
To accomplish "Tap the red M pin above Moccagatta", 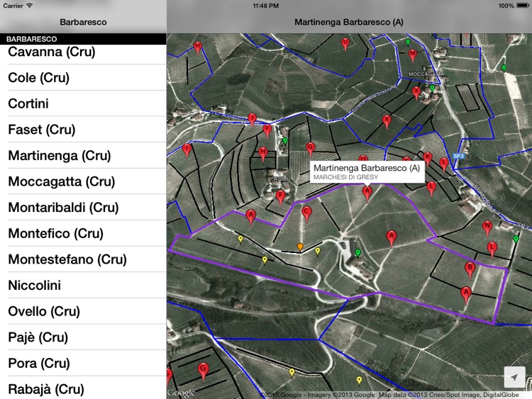I will [412, 55].
